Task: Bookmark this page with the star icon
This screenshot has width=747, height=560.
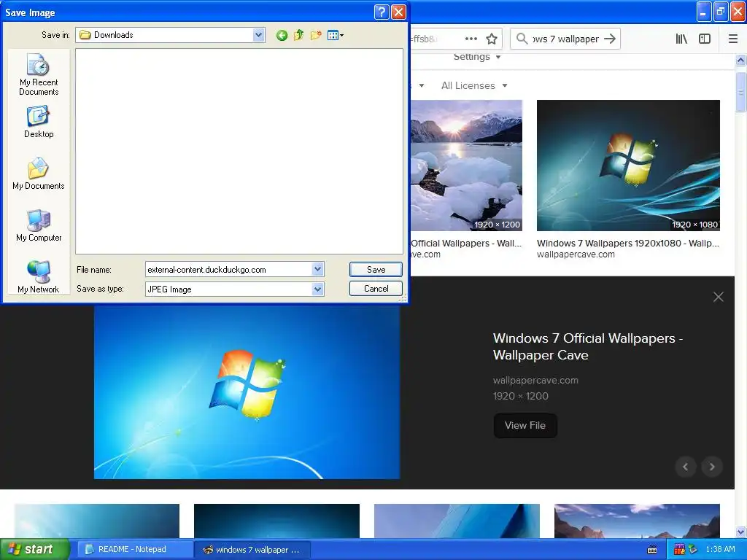Action: pyautogui.click(x=492, y=39)
